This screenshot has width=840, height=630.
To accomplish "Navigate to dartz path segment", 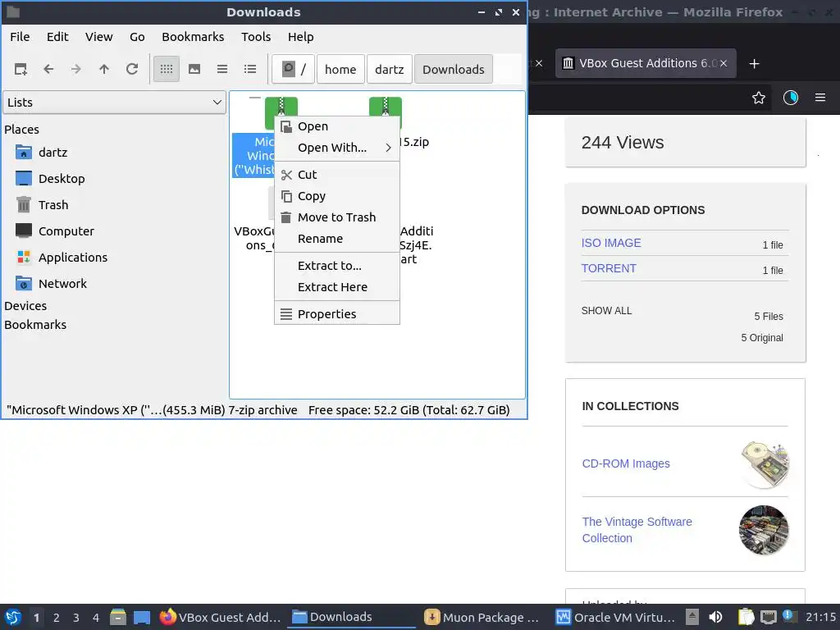I will click(x=390, y=69).
